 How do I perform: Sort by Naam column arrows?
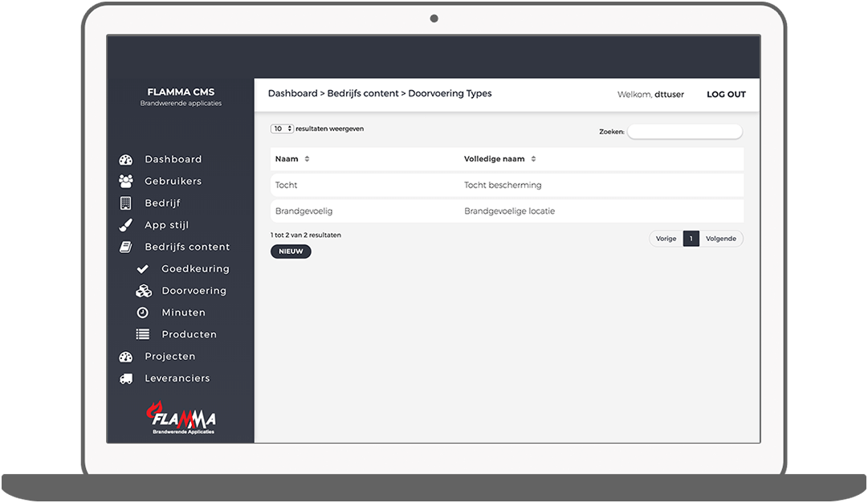click(x=308, y=159)
